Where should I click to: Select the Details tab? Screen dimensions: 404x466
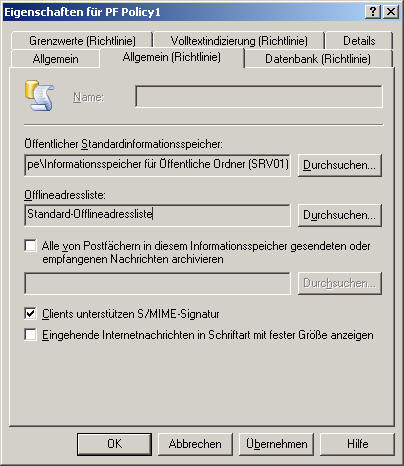pos(359,41)
